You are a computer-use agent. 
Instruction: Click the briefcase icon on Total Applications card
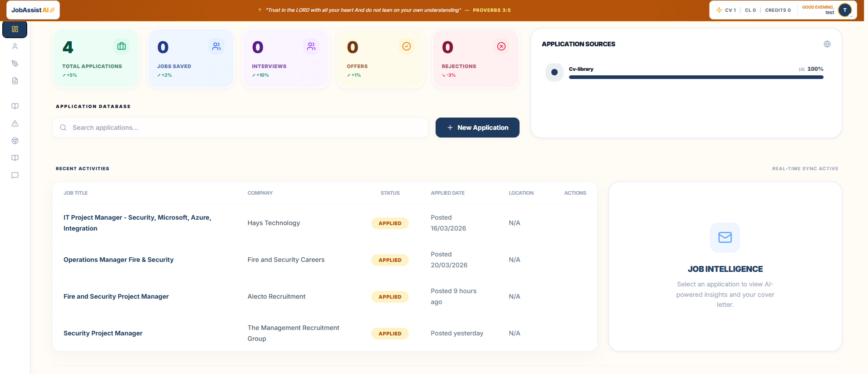click(122, 46)
